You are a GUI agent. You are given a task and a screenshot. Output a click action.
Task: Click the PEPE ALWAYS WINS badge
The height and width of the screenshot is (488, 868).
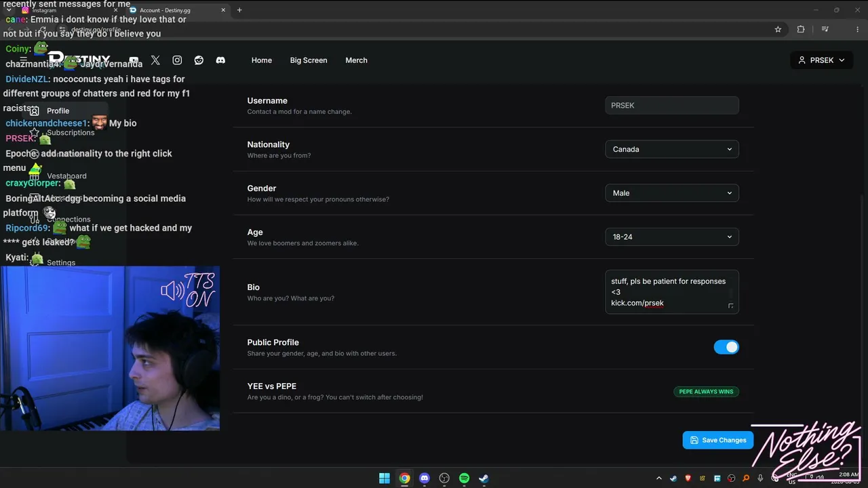point(706,391)
